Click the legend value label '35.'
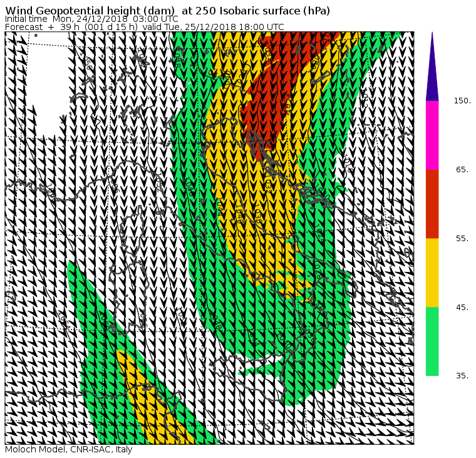Screen dimensions: 476x458 point(462,376)
